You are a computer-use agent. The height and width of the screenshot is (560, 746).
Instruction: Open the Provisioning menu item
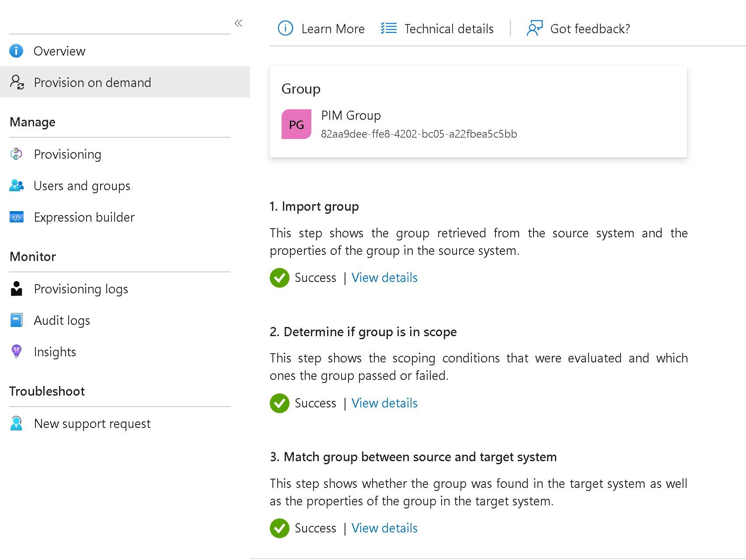[x=67, y=154]
